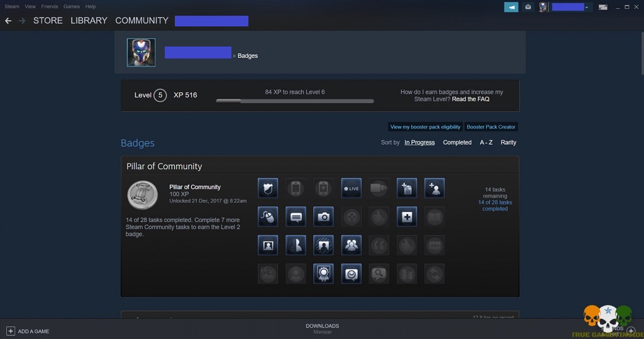Click the 14 of 28 tasks completed link
The height and width of the screenshot is (339, 644).
(x=495, y=206)
